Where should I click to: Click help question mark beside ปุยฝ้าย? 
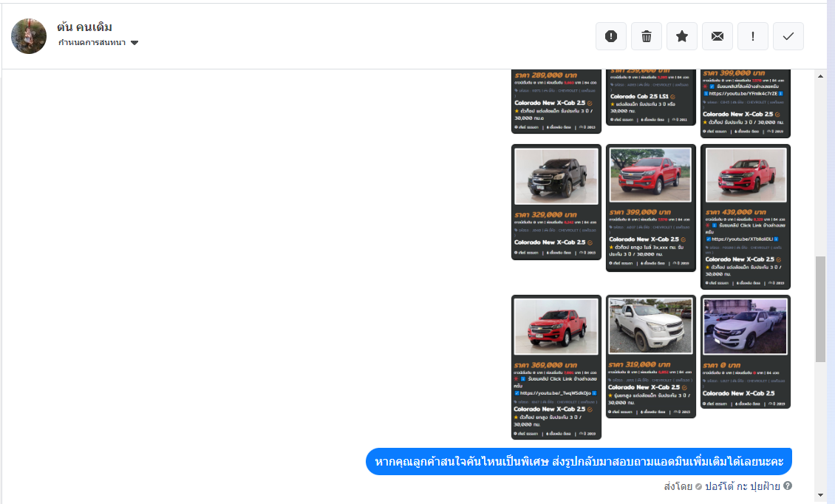tap(788, 486)
